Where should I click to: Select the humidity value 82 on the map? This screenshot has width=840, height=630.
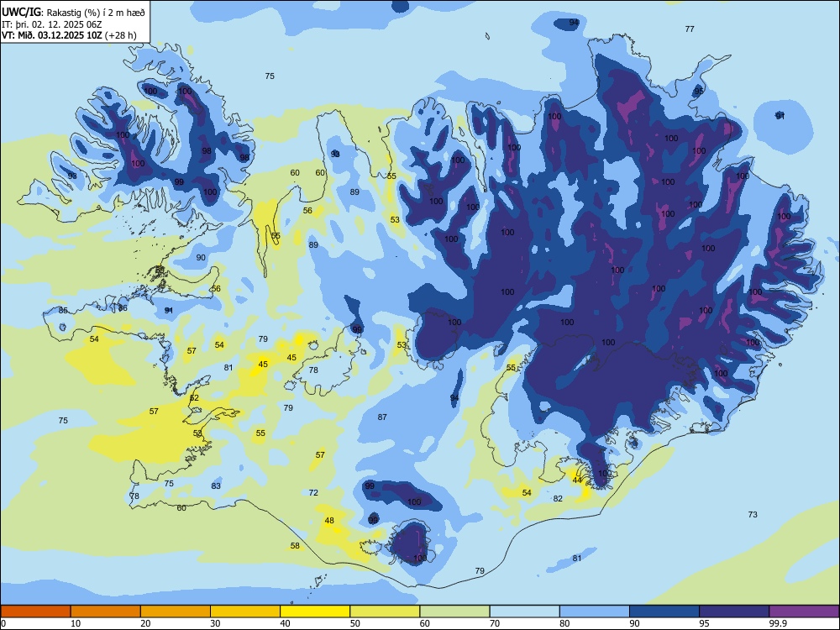tap(559, 498)
